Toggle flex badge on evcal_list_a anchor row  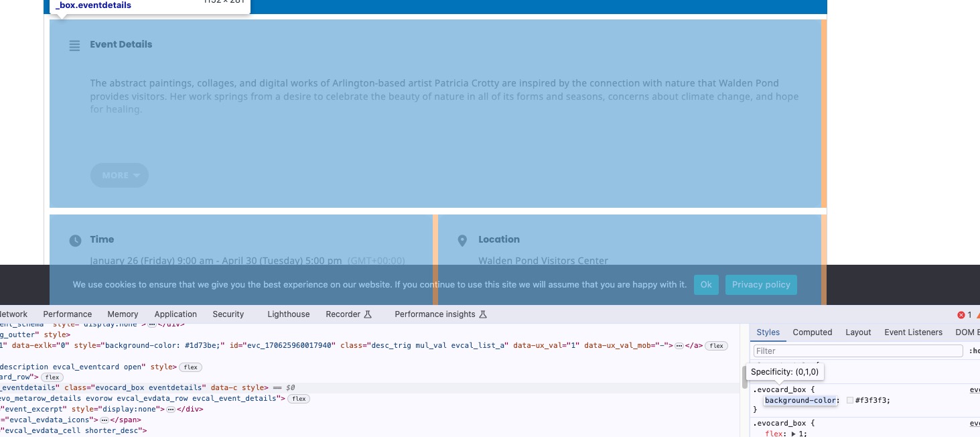(x=717, y=346)
